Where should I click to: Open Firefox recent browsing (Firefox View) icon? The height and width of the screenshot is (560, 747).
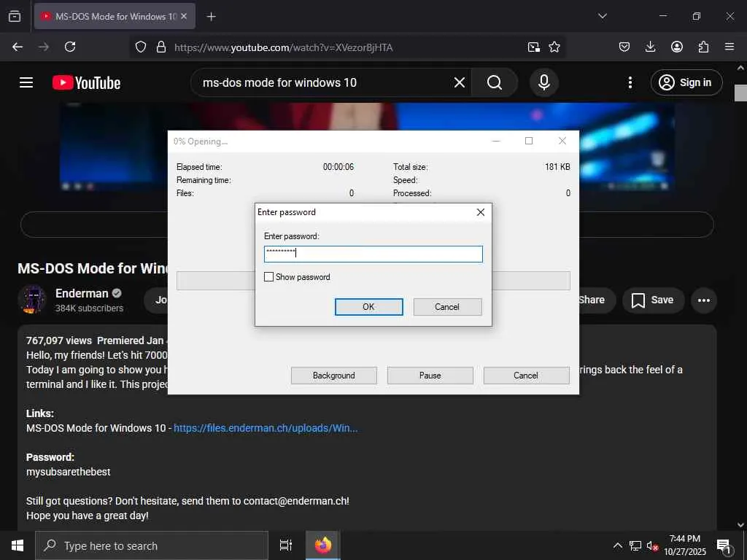15,16
